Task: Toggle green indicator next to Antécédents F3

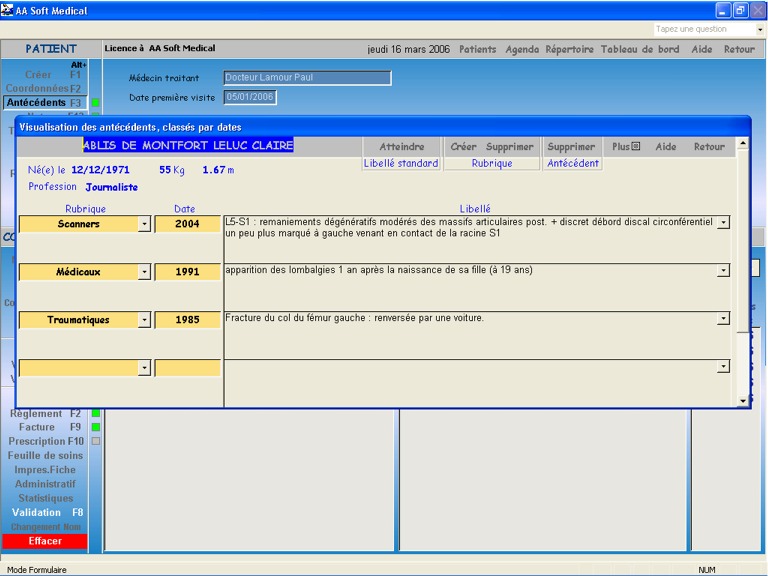Action: pos(96,102)
